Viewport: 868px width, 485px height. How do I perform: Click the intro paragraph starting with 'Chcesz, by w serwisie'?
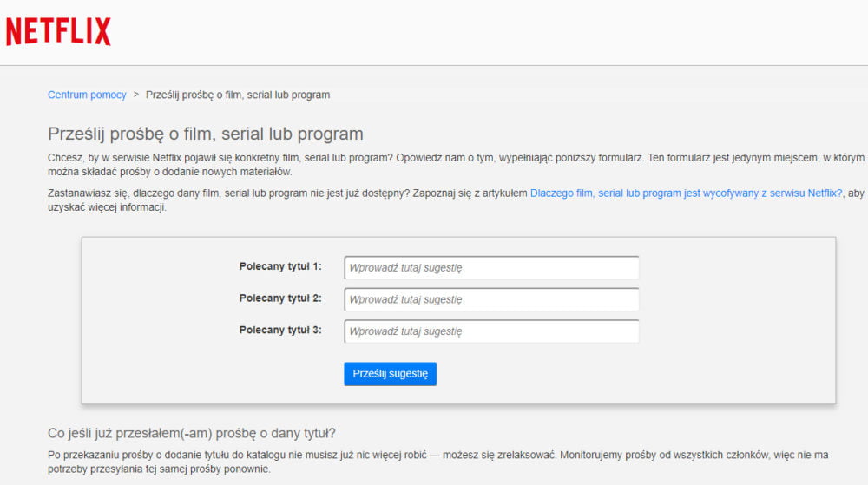(347, 158)
